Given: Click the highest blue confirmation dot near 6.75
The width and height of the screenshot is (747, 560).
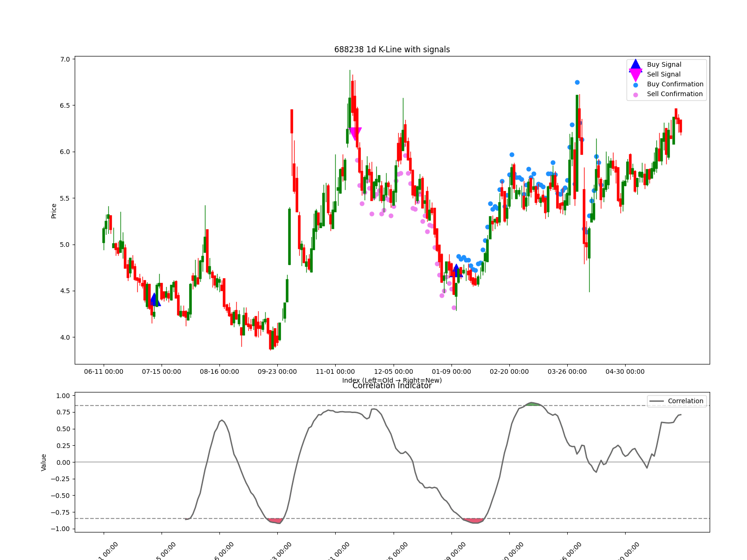Looking at the screenshot, I should (x=577, y=82).
